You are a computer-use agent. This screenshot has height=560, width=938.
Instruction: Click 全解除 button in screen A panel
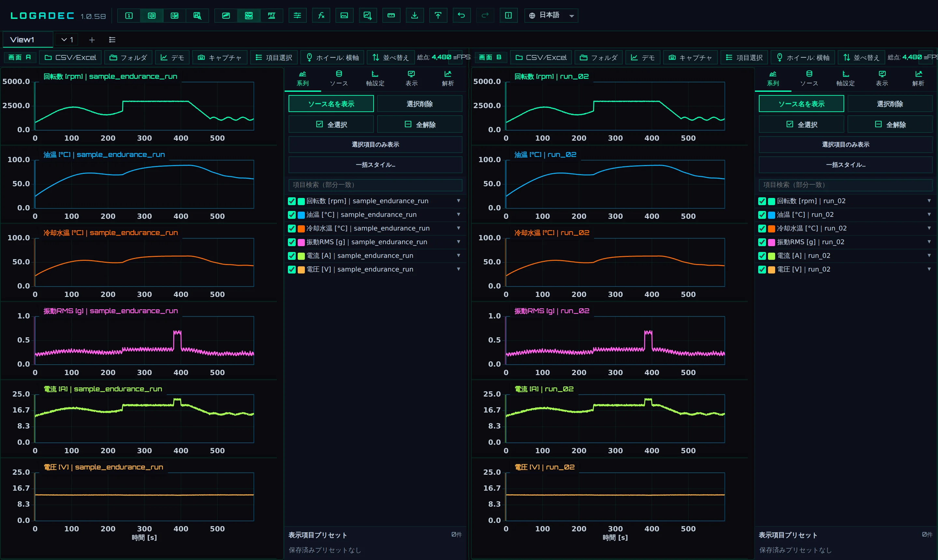420,124
